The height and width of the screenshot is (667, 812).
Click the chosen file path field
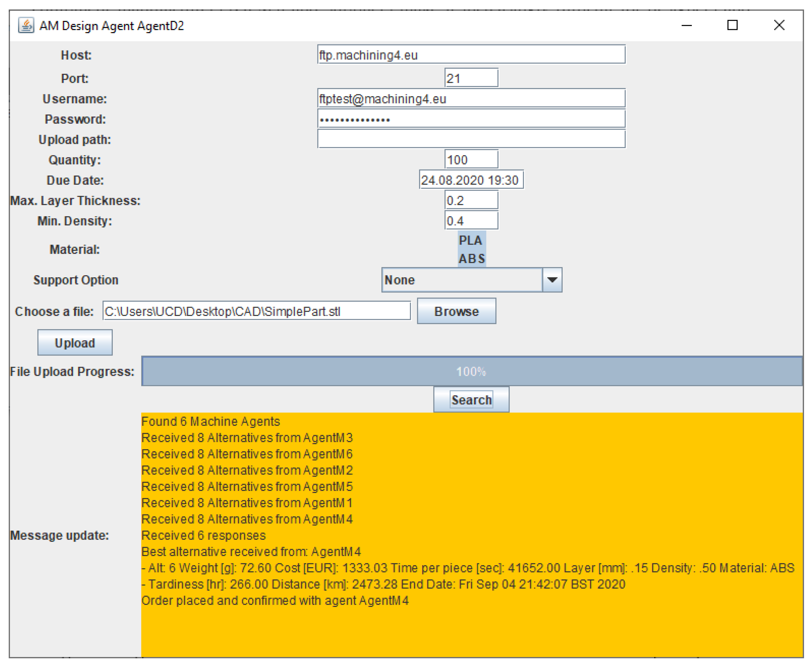[256, 311]
